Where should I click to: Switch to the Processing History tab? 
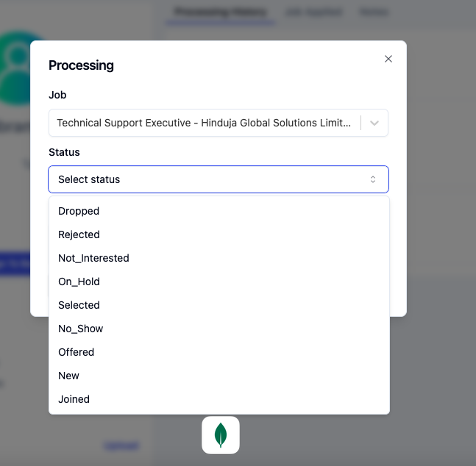(220, 12)
